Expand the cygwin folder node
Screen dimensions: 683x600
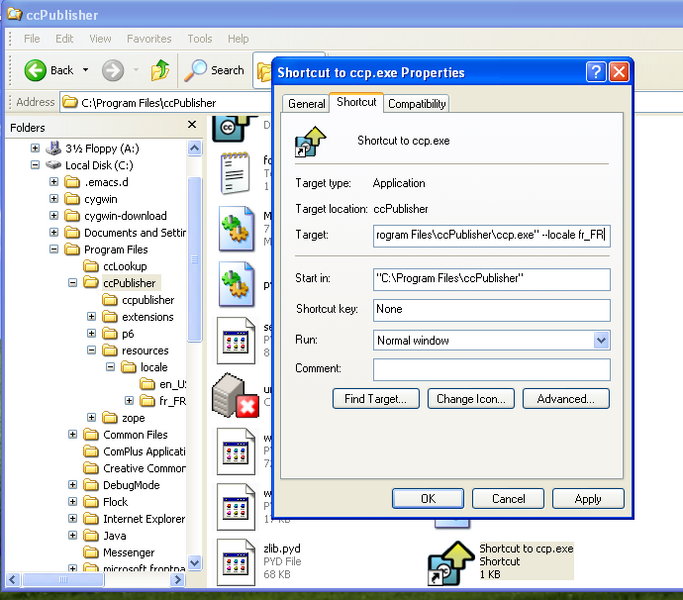pyautogui.click(x=54, y=199)
